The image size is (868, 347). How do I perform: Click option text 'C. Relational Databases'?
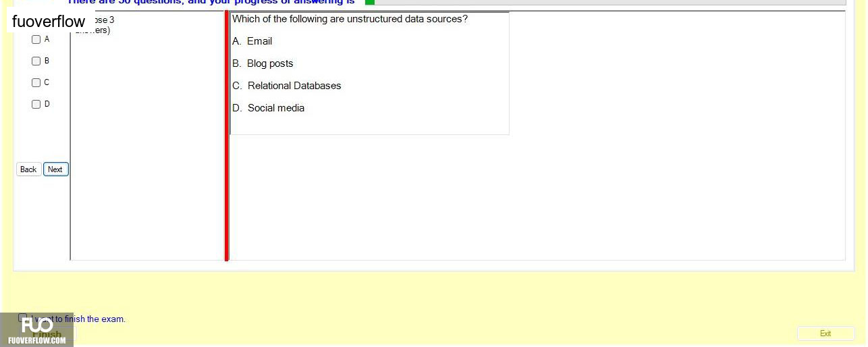[x=287, y=86]
